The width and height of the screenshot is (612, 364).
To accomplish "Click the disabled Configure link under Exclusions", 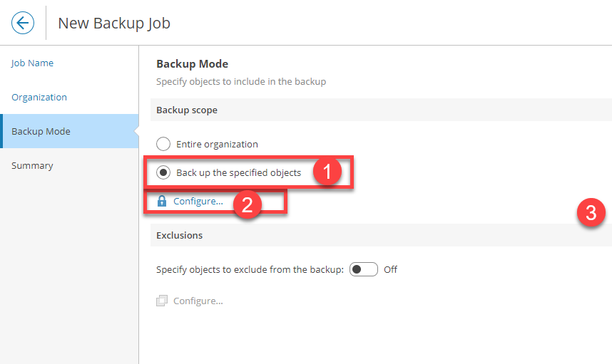I will pos(198,301).
